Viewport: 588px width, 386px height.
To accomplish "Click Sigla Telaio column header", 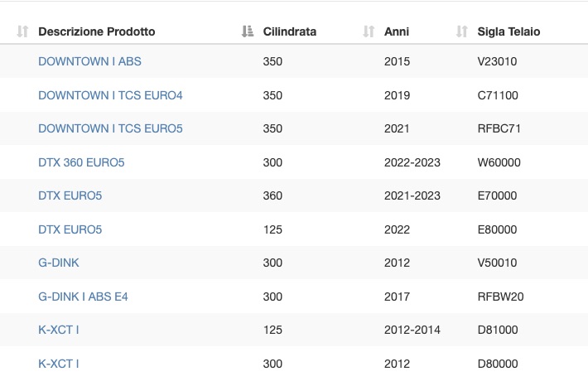I will [x=508, y=31].
